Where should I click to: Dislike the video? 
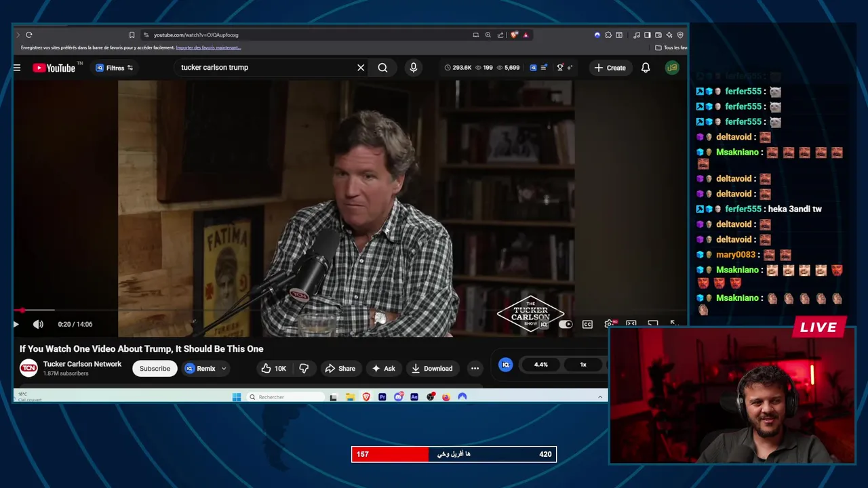tap(304, 369)
